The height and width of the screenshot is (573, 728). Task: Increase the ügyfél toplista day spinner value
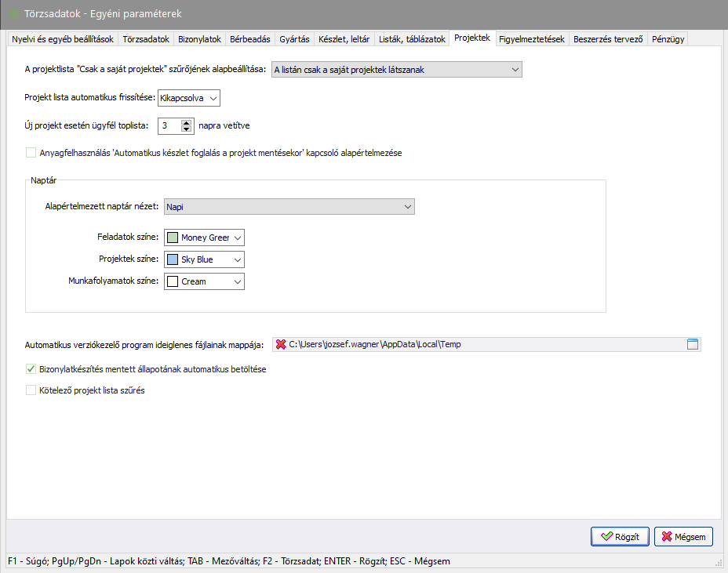pos(187,121)
